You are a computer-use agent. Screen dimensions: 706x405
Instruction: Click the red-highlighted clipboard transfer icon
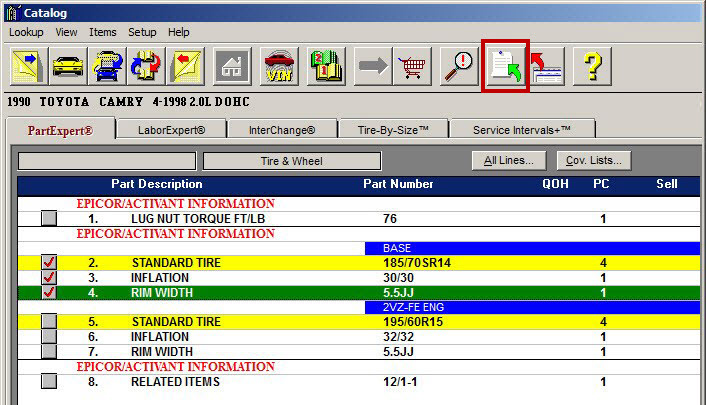point(505,67)
